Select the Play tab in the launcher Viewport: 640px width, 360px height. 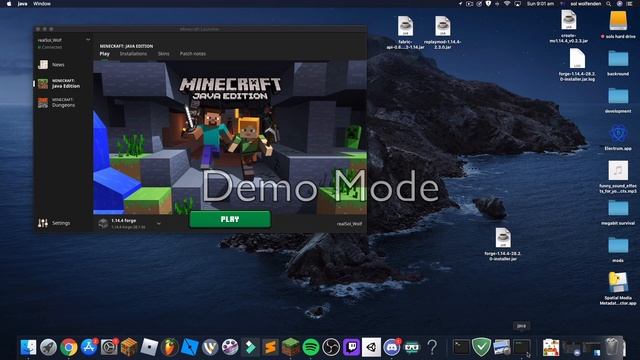[104, 54]
